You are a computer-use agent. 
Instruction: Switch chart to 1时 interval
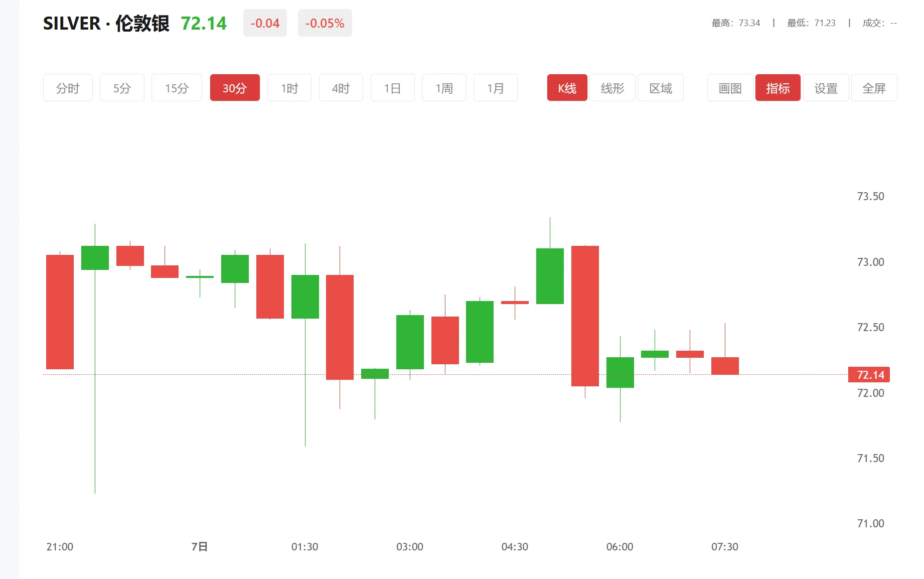point(289,88)
